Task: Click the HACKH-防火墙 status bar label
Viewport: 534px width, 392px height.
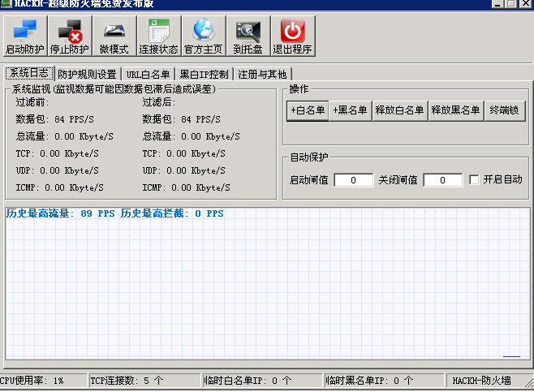Action: pyautogui.click(x=481, y=381)
